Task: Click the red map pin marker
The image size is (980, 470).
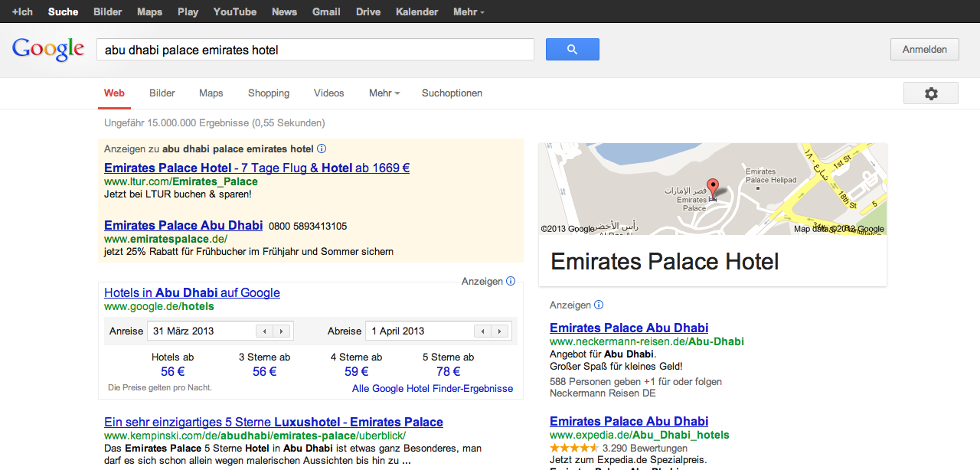Action: coord(712,188)
